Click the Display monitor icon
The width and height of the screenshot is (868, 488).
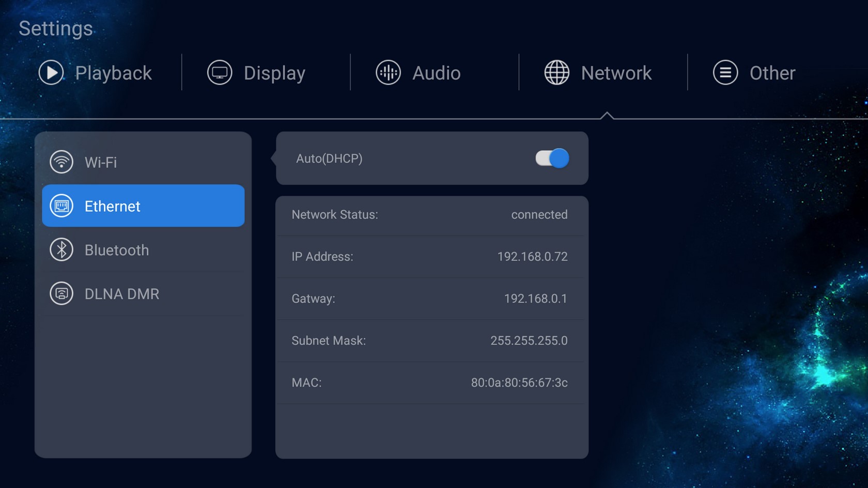tap(220, 72)
